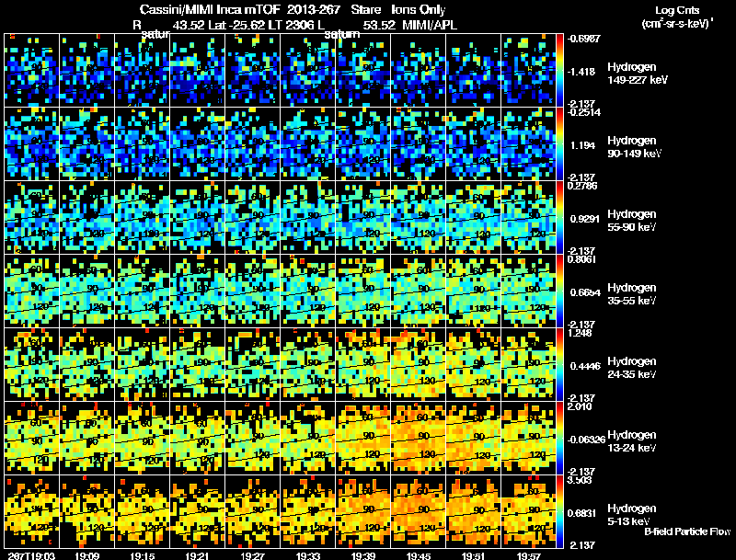This screenshot has height=560, width=736.
Task: Open the 5-13 keV panel at 19:45
Action: (x=419, y=512)
